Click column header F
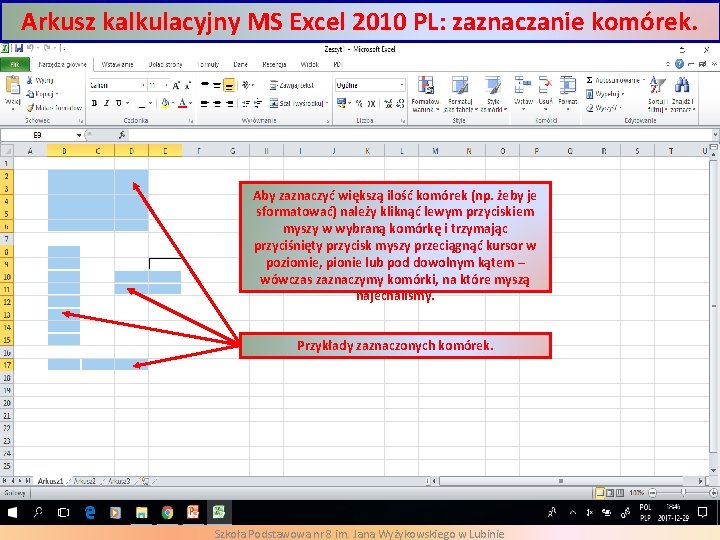Viewport: 720px width, 540px height. (x=199, y=151)
